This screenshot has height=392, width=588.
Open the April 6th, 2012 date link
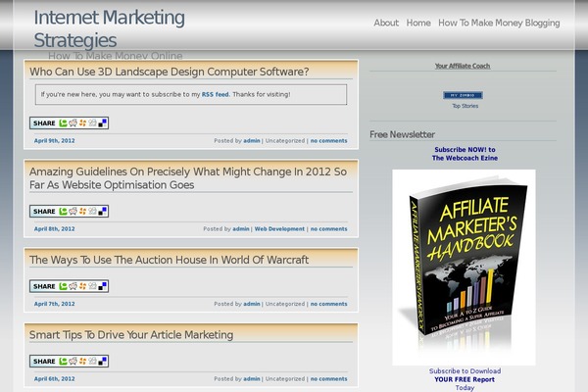click(x=54, y=379)
